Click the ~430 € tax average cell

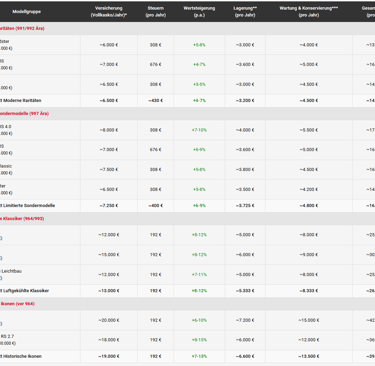(156, 101)
